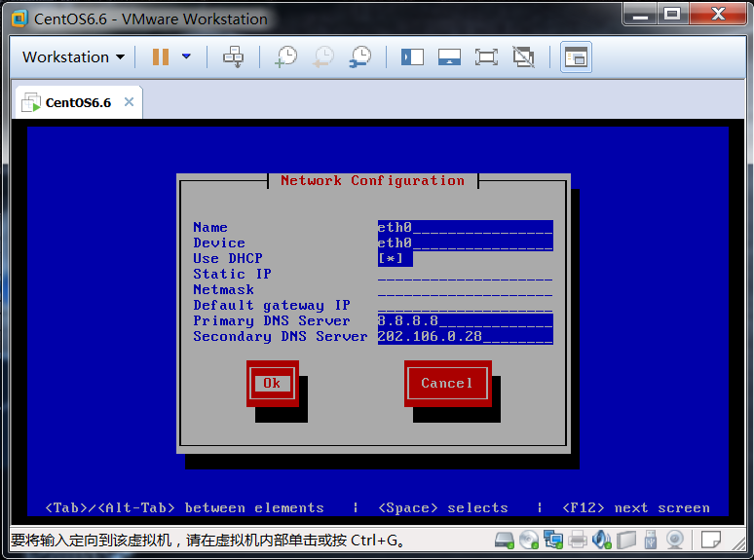The image size is (754, 560).
Task: Click the network adapter status icon
Action: click(553, 541)
